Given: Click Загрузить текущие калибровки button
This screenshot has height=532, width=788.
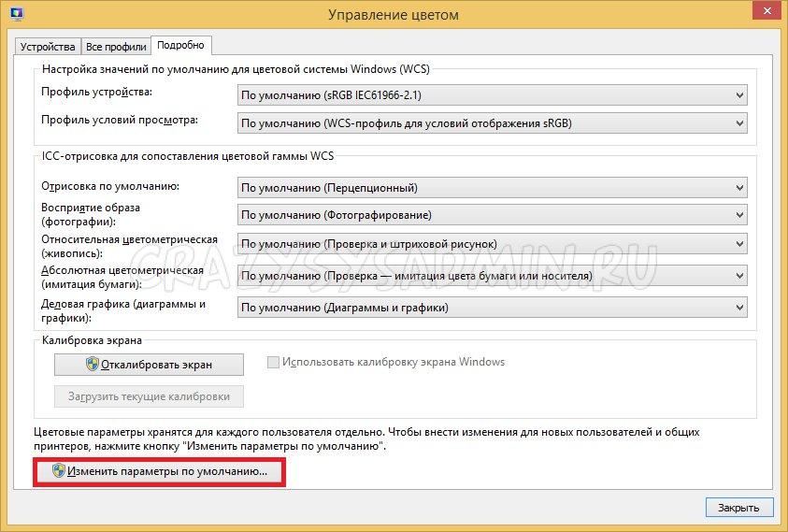Looking at the screenshot, I should point(149,396).
